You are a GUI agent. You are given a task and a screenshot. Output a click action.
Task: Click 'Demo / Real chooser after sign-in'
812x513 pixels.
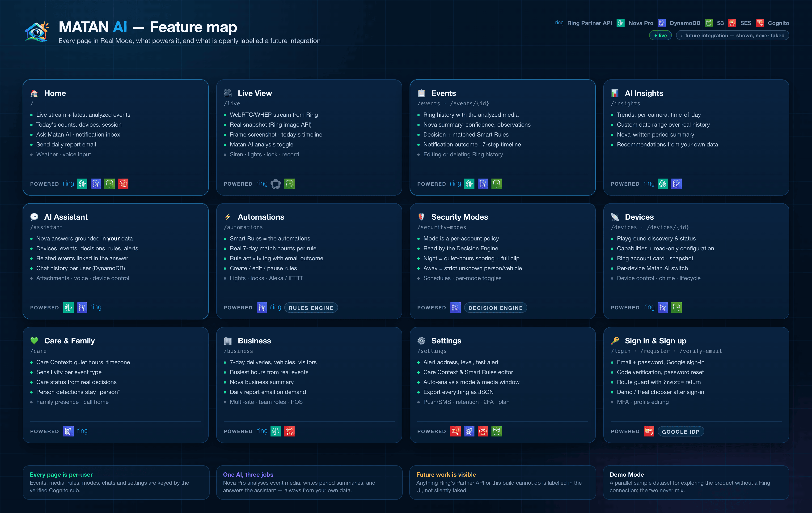pyautogui.click(x=661, y=392)
